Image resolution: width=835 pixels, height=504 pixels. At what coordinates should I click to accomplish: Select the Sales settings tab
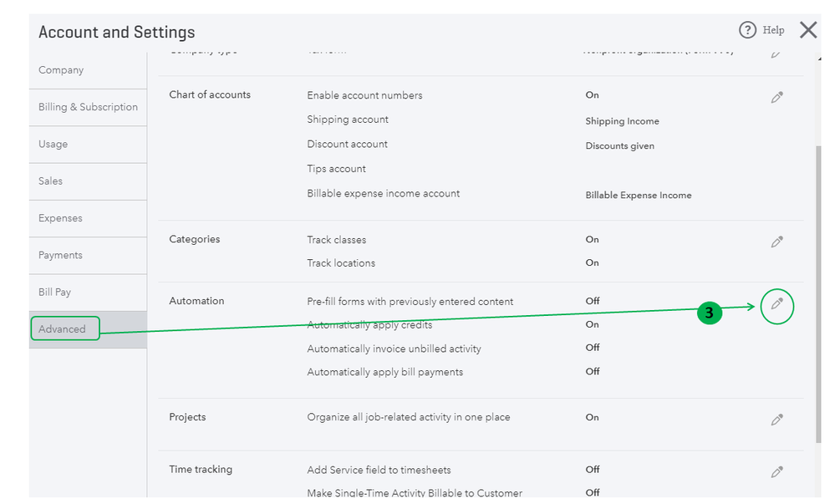click(51, 181)
